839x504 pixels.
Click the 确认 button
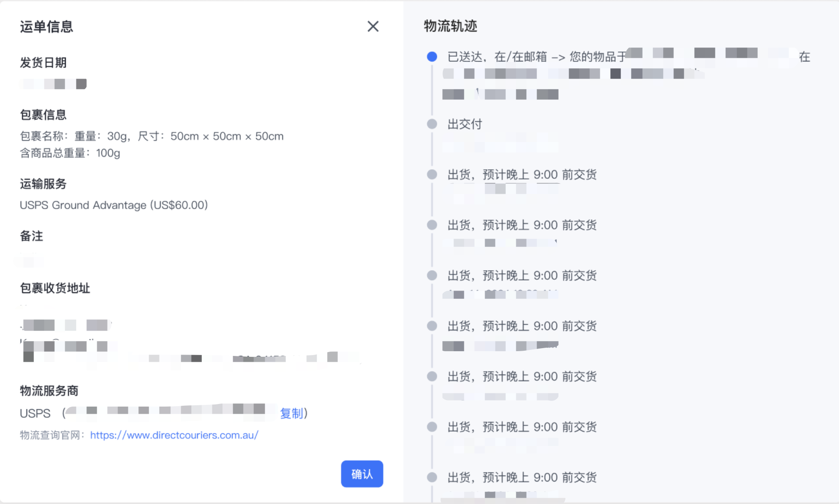361,474
